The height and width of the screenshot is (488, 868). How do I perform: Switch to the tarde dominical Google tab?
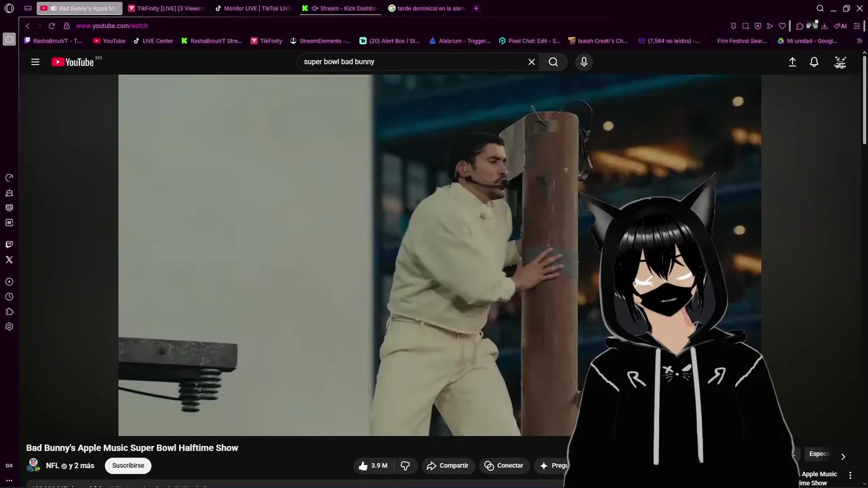coord(426,8)
